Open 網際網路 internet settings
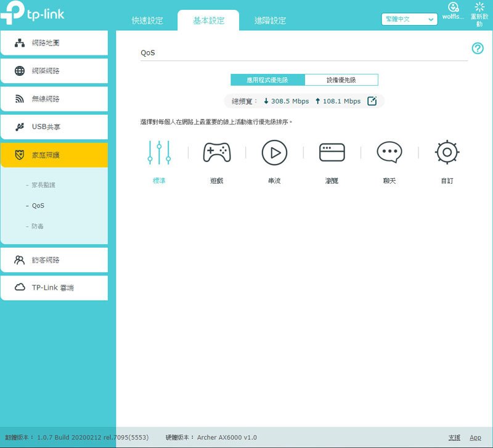 click(54, 71)
